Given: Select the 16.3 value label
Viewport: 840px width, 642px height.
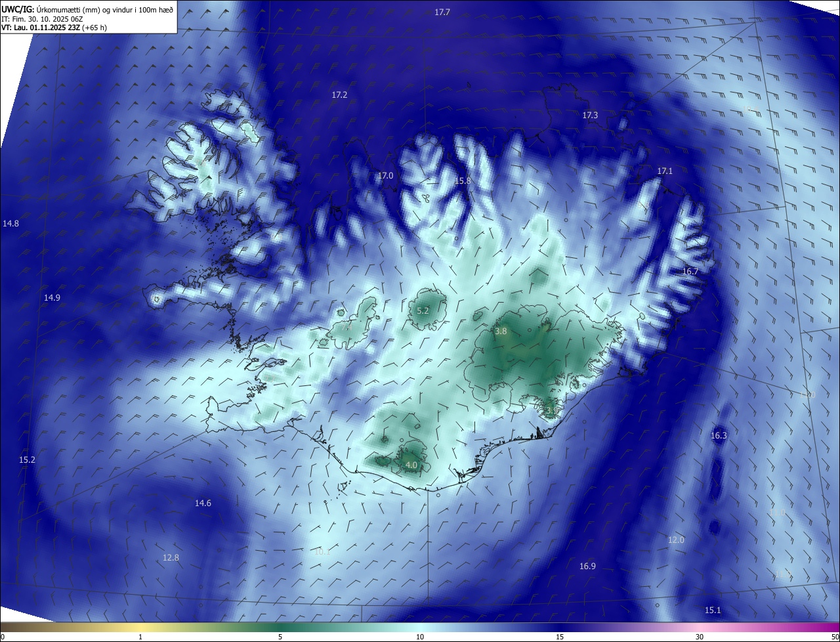Looking at the screenshot, I should click(719, 436).
